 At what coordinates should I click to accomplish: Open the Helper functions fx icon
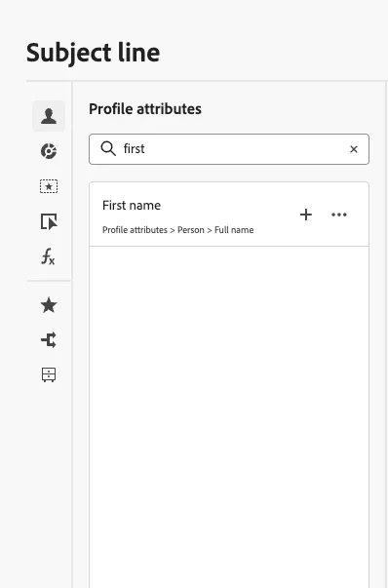(49, 256)
